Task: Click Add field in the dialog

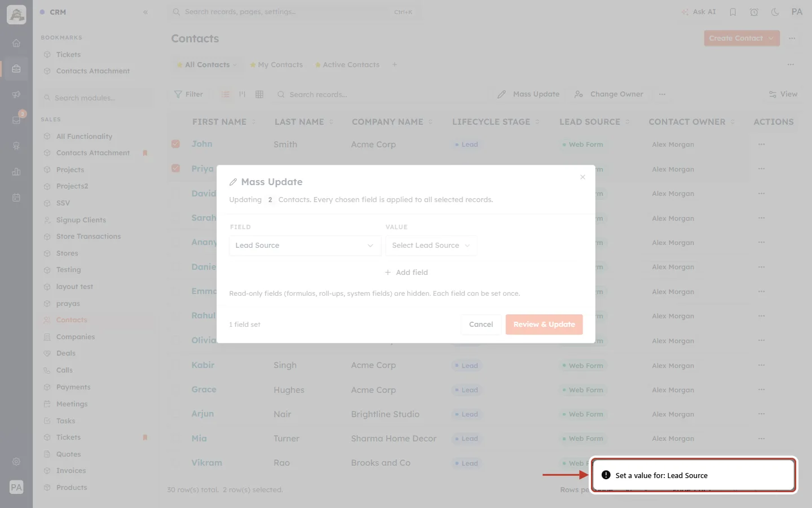Action: coord(406,272)
